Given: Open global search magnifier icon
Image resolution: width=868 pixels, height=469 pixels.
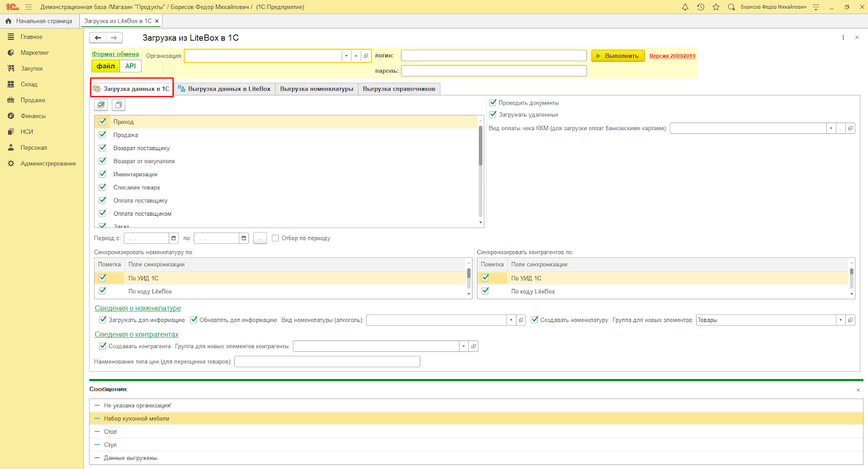Looking at the screenshot, I should [x=731, y=7].
